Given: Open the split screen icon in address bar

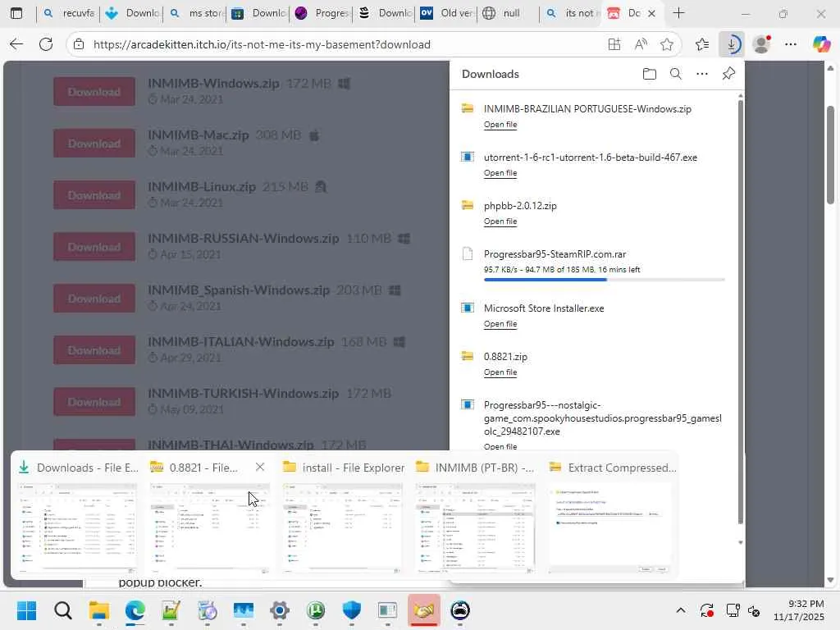Looking at the screenshot, I should click(x=614, y=44).
